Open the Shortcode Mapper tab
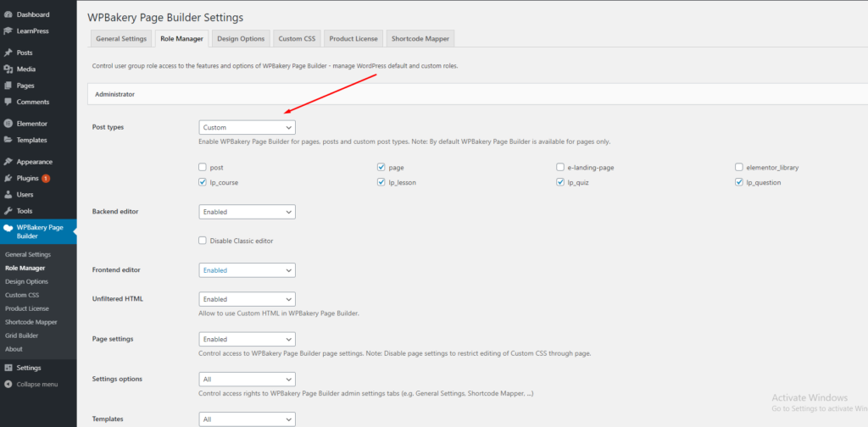This screenshot has width=868, height=427. [x=420, y=38]
